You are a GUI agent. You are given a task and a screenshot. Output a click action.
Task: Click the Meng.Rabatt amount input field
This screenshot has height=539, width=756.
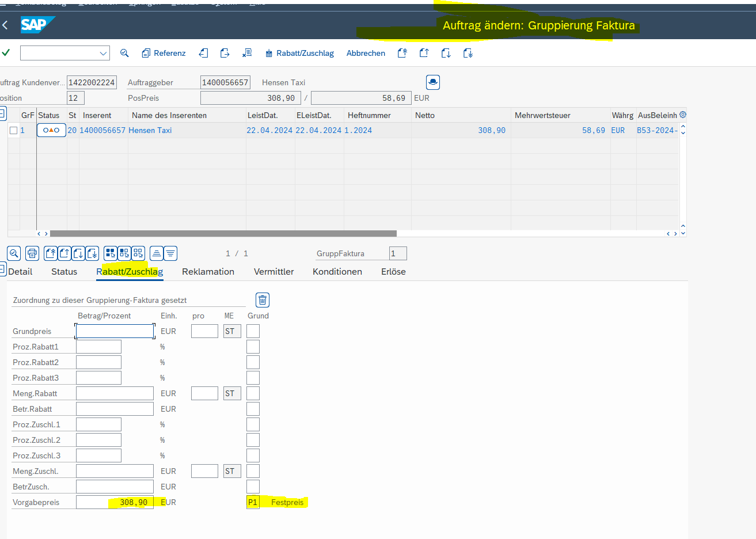pyautogui.click(x=115, y=393)
